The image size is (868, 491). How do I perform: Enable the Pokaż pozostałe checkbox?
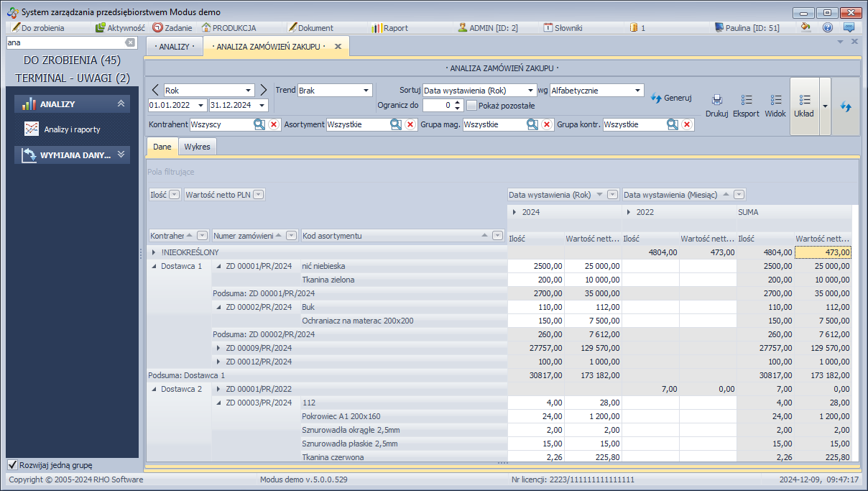[472, 106]
